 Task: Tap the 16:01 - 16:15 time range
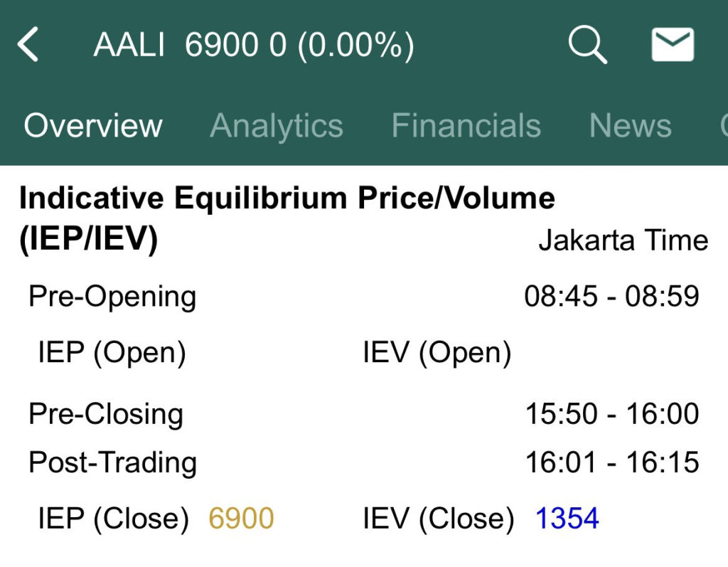coord(611,463)
